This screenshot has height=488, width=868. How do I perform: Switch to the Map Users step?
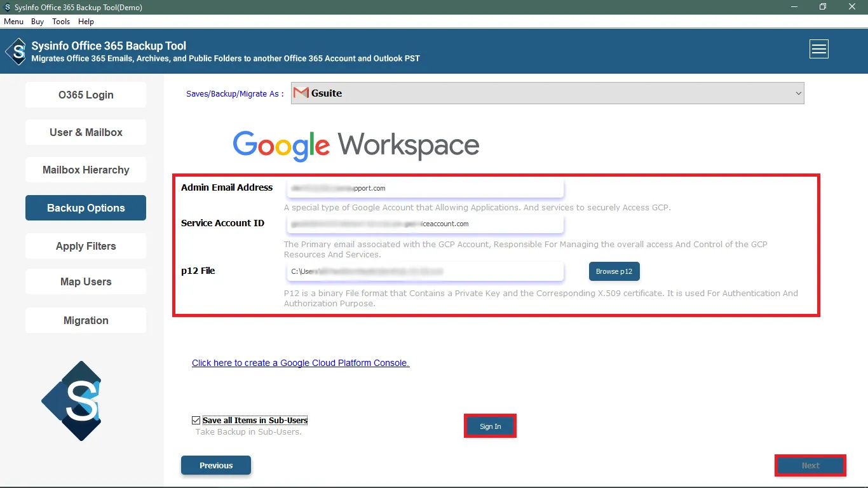point(86,281)
